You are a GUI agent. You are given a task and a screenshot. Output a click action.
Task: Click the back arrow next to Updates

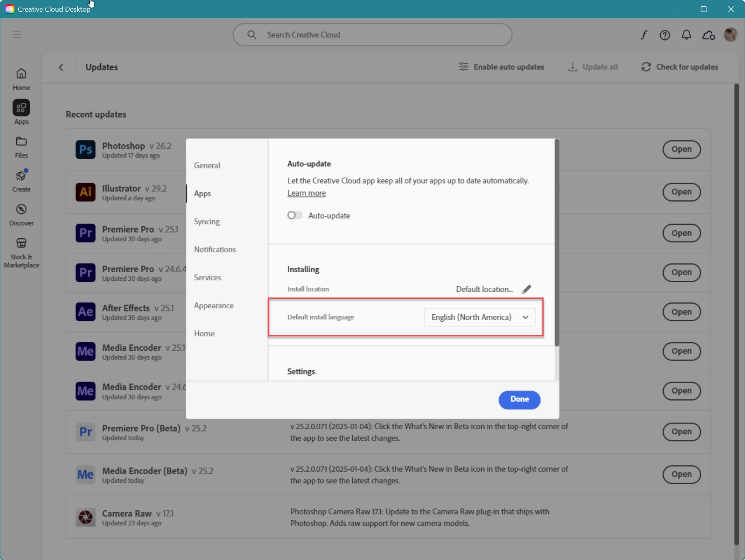[x=61, y=67]
